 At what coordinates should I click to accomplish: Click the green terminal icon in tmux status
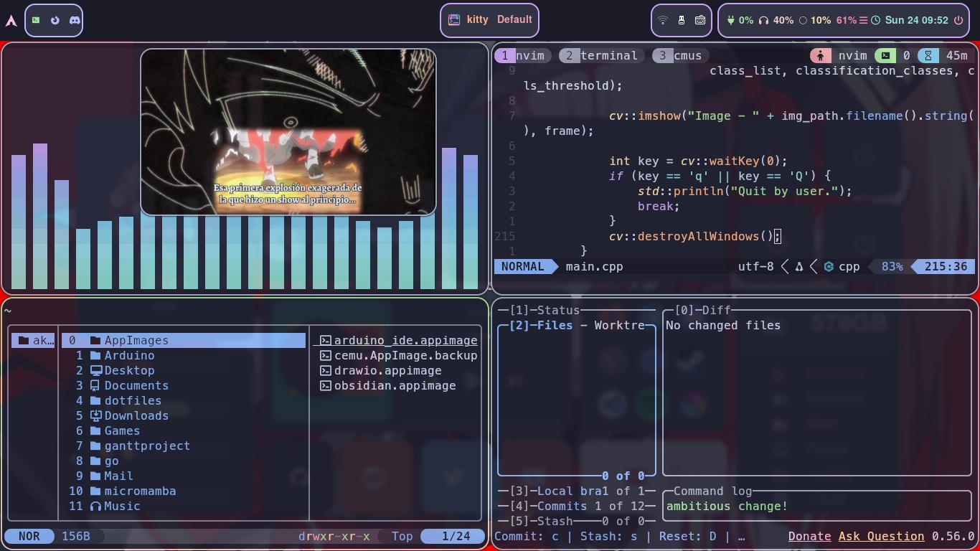(x=886, y=55)
